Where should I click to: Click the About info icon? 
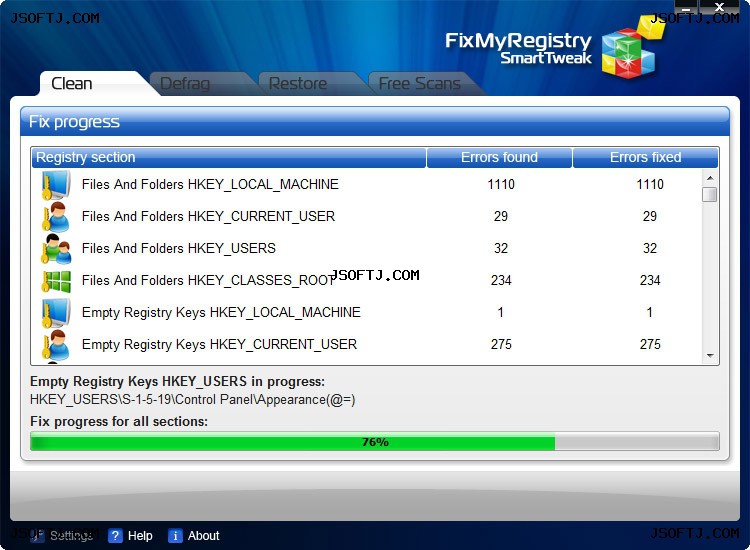coord(175,536)
